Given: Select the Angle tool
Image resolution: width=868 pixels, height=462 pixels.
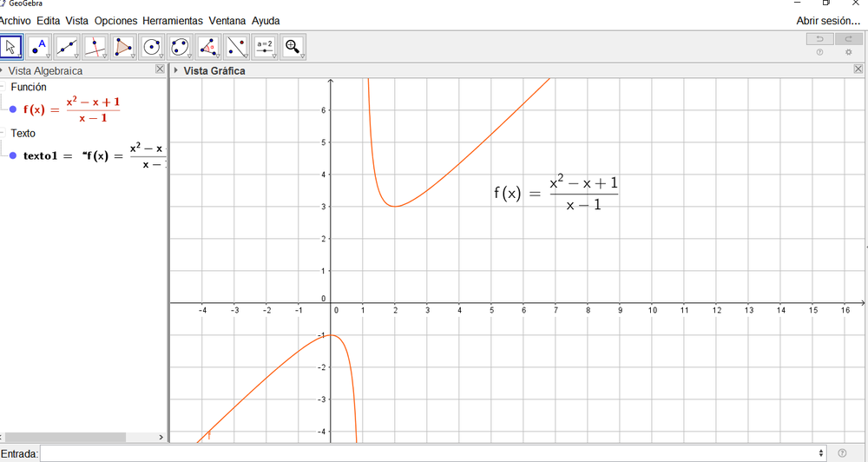Looking at the screenshot, I should pyautogui.click(x=208, y=47).
